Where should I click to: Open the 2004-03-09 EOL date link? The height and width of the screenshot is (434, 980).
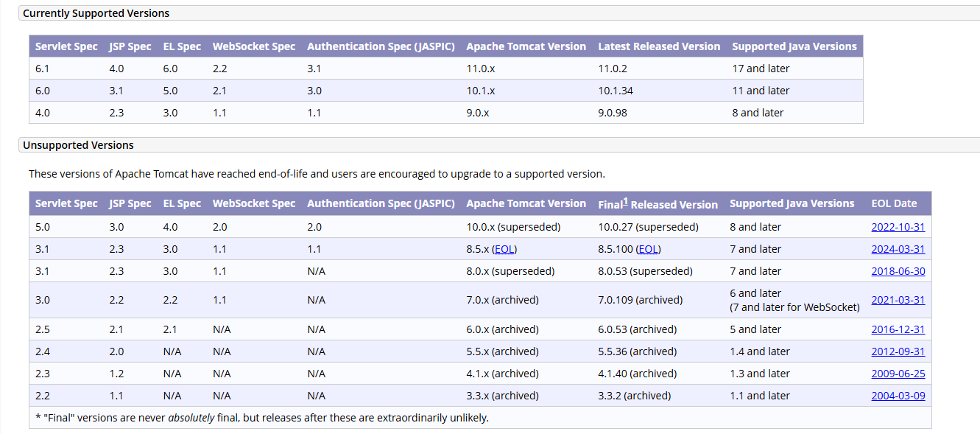tap(898, 396)
